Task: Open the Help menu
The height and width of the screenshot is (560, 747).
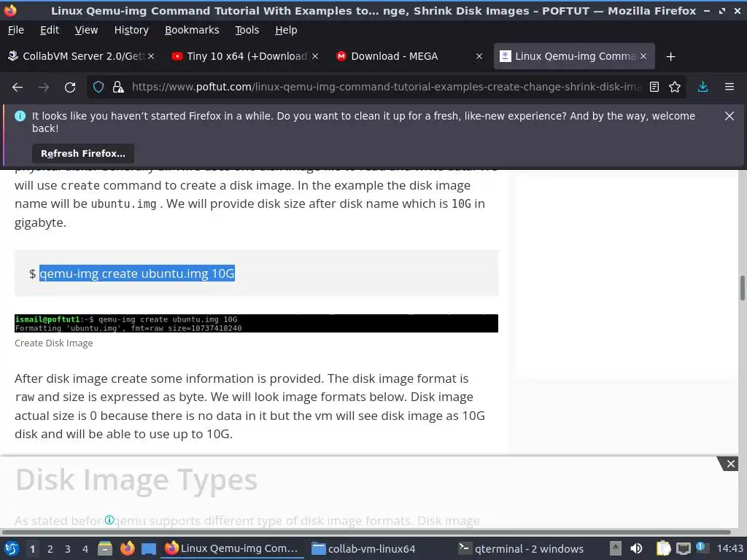Action: click(x=286, y=30)
